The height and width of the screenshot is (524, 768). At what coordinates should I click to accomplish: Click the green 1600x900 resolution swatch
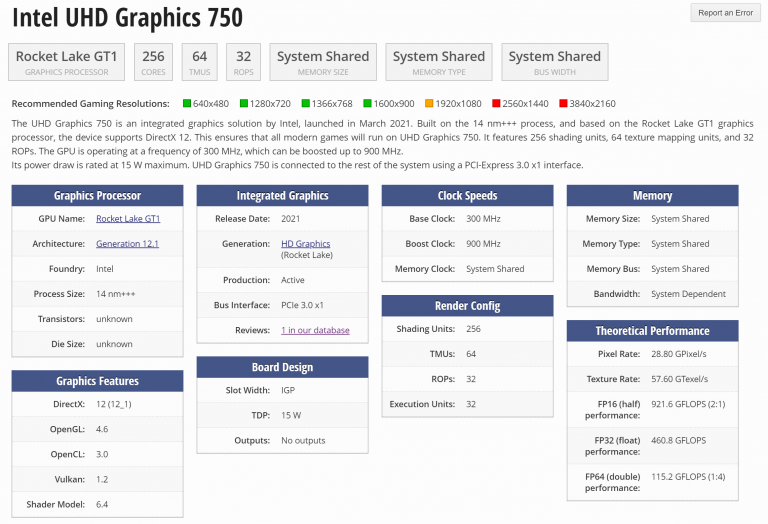click(367, 103)
